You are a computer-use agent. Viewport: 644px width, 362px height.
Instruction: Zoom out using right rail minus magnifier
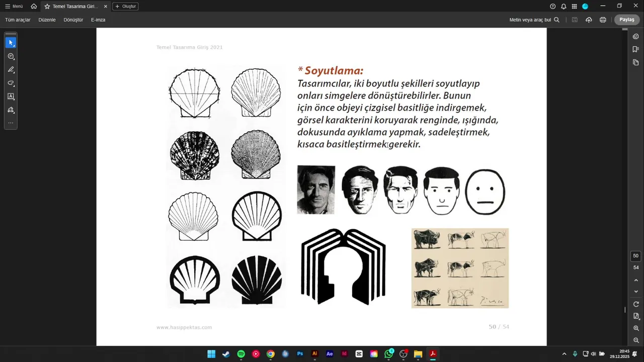coord(636,340)
